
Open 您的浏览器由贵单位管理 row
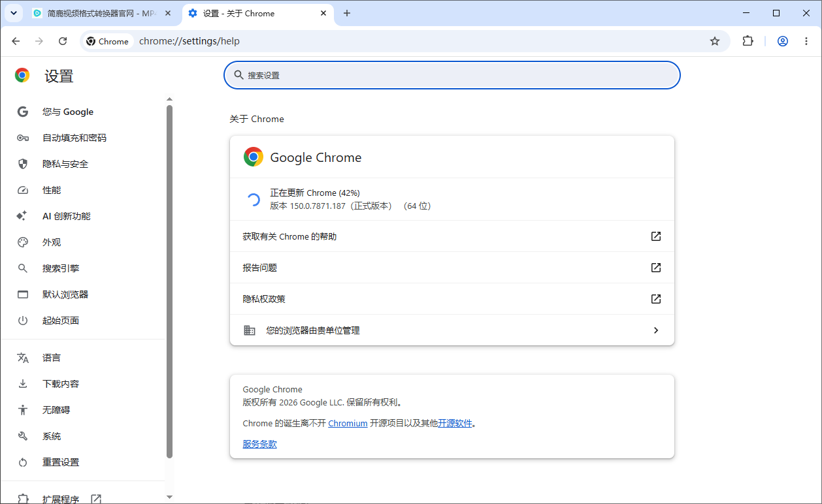point(452,330)
